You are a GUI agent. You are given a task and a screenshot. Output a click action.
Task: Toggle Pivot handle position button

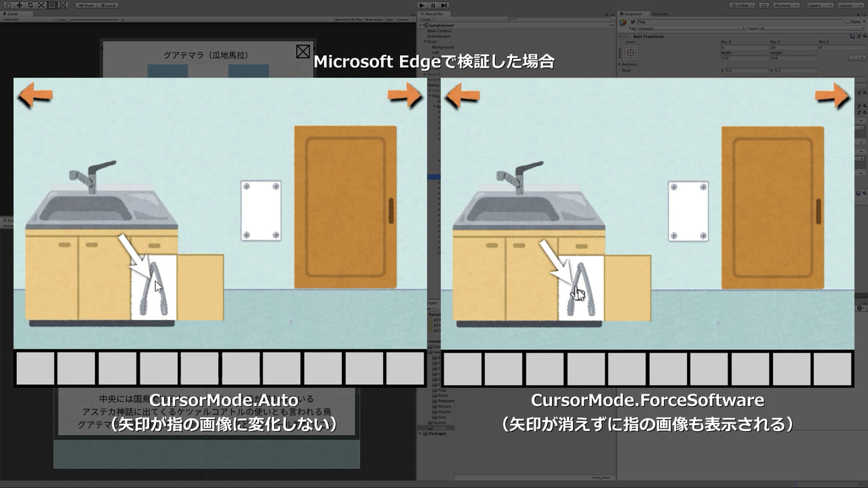tap(87, 5)
